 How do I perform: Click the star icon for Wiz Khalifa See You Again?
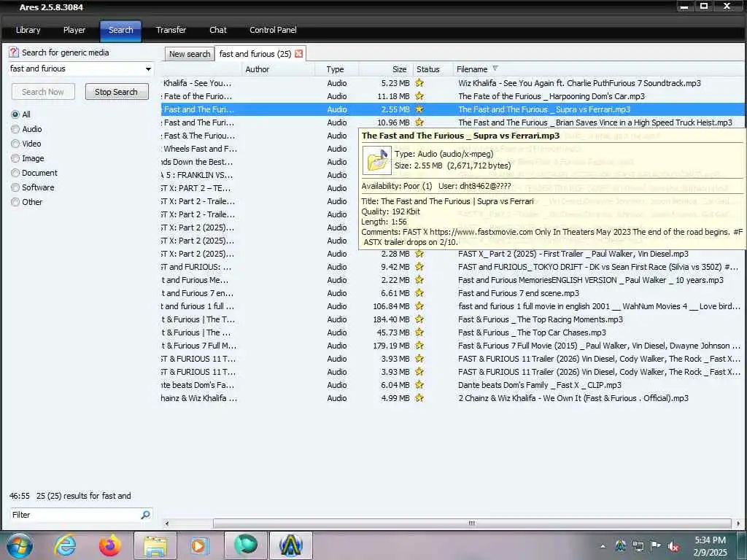[419, 83]
